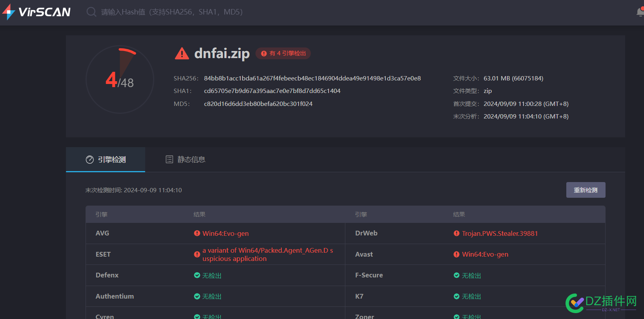
Task: Click the 重新检测 button
Action: point(586,190)
